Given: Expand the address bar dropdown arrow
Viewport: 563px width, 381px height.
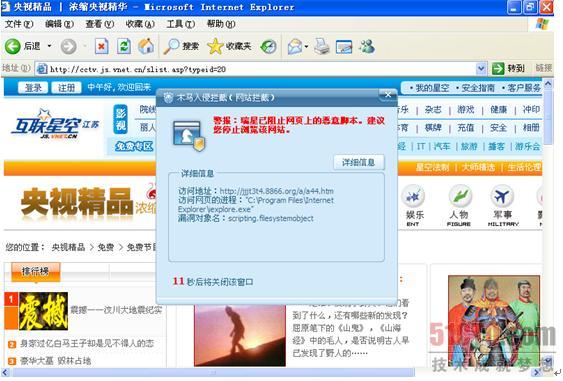Looking at the screenshot, I should pyautogui.click(x=481, y=68).
